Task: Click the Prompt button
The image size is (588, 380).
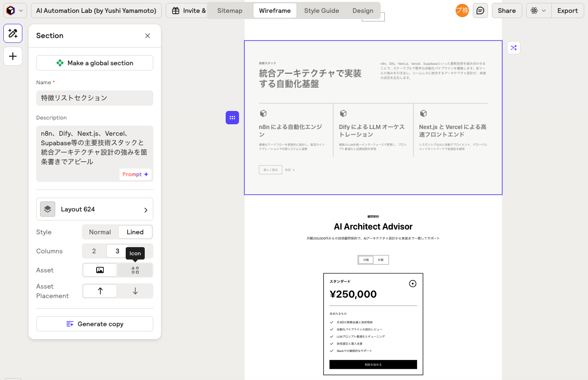Action: (x=135, y=174)
